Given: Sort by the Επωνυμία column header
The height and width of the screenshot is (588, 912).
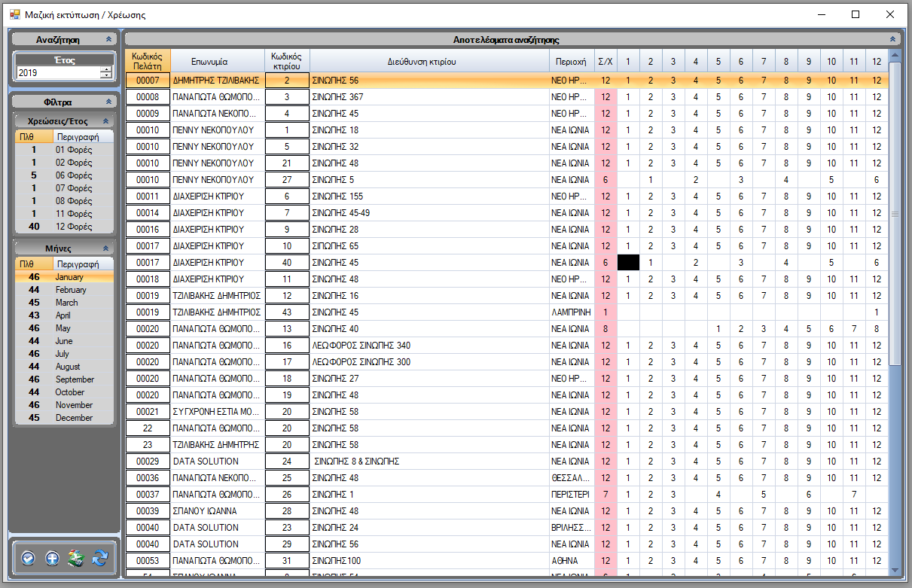Looking at the screenshot, I should coord(218,62).
